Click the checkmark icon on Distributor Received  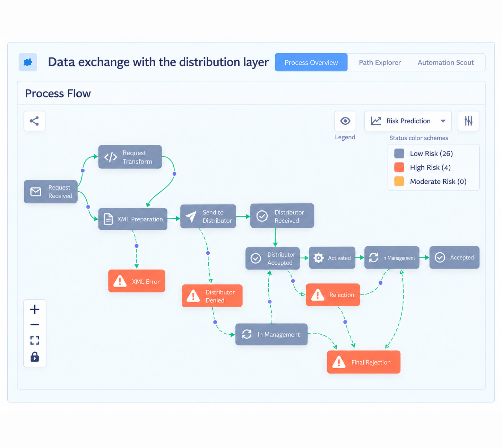click(x=262, y=216)
